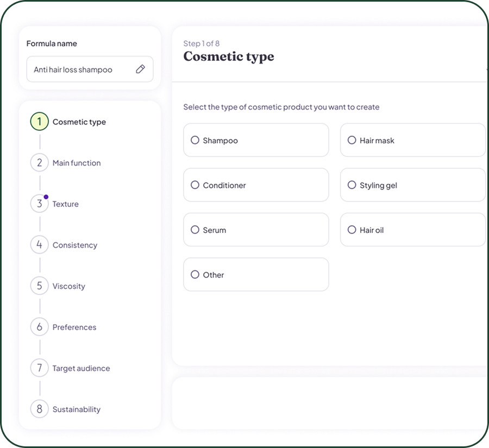The image size is (489, 448).
Task: Jump to the Sustainability step label
Action: [x=77, y=409]
